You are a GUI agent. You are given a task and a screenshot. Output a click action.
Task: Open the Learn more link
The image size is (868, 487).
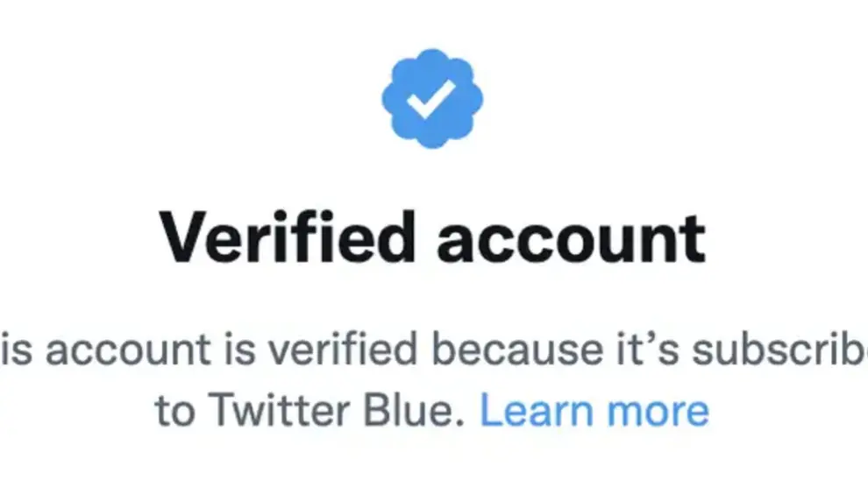click(594, 411)
